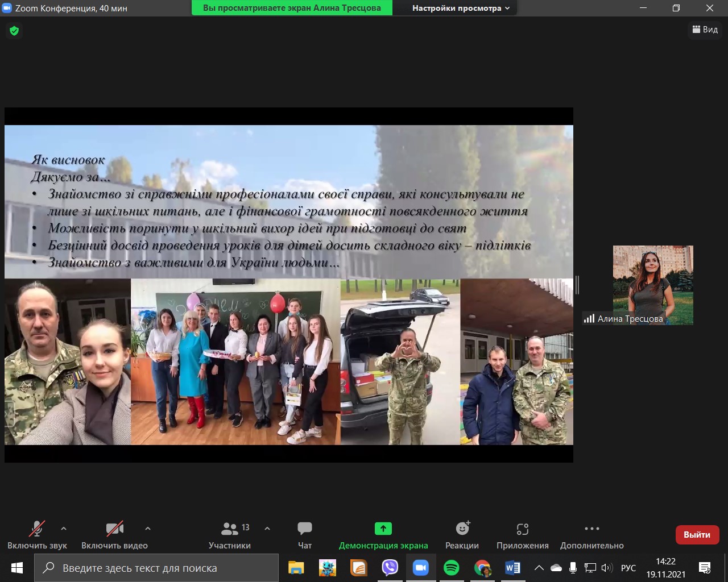
Task: Click the taskbar search field
Action: tap(156, 568)
